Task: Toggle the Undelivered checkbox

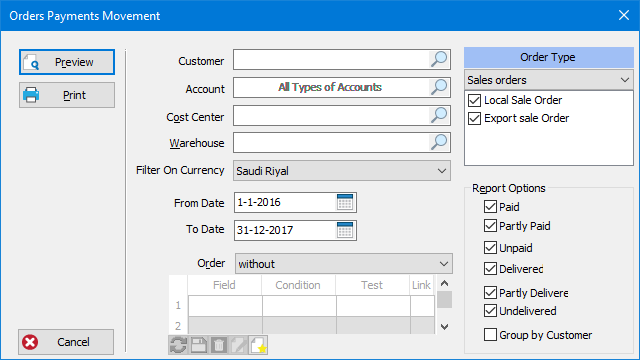Action: pos(490,311)
